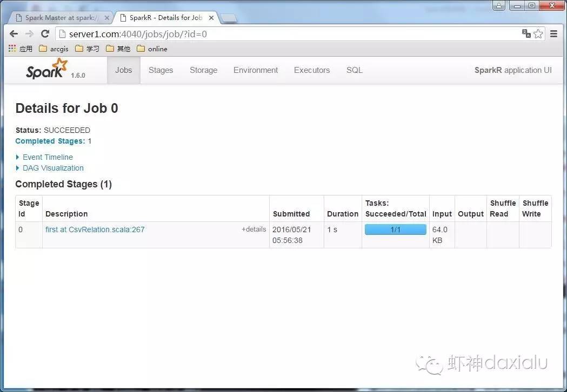
Task: Click the Details for Job 0 heading
Action: point(66,108)
